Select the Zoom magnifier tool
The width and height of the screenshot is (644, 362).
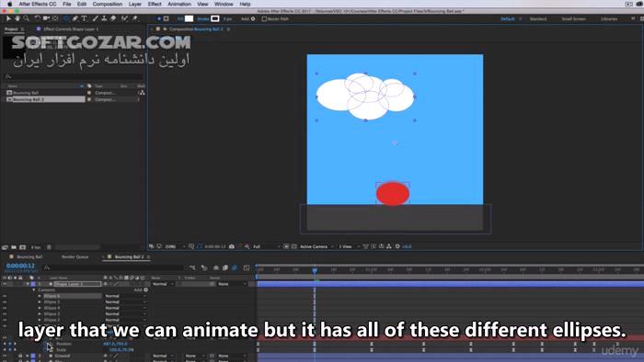27,18
